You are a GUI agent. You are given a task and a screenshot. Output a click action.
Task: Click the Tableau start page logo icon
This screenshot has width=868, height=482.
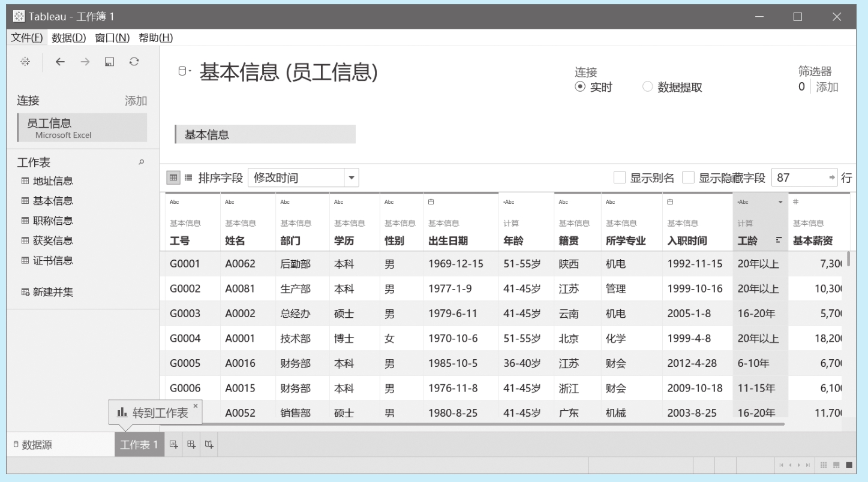click(x=25, y=62)
